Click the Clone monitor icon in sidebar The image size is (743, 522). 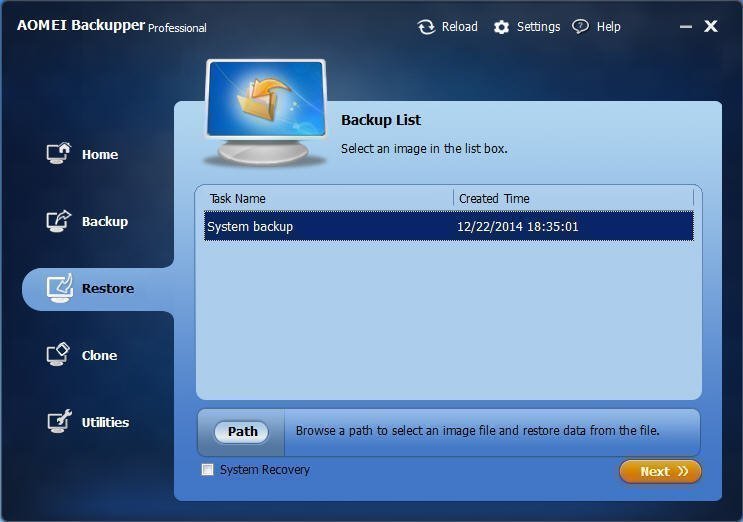(x=58, y=354)
